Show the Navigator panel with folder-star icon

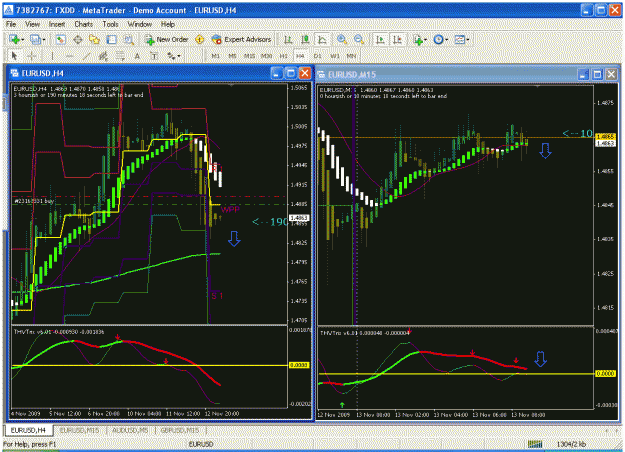(x=94, y=39)
